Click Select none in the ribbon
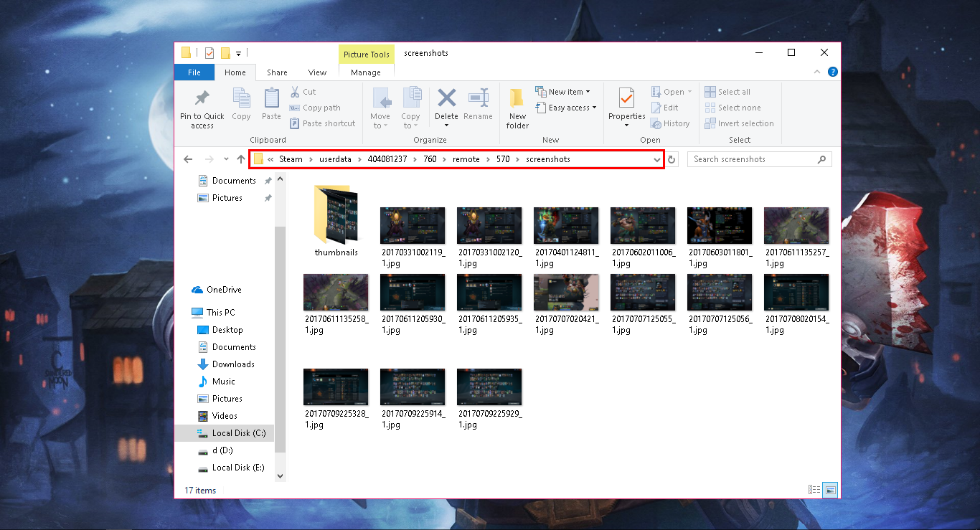The image size is (980, 530). coord(739,107)
